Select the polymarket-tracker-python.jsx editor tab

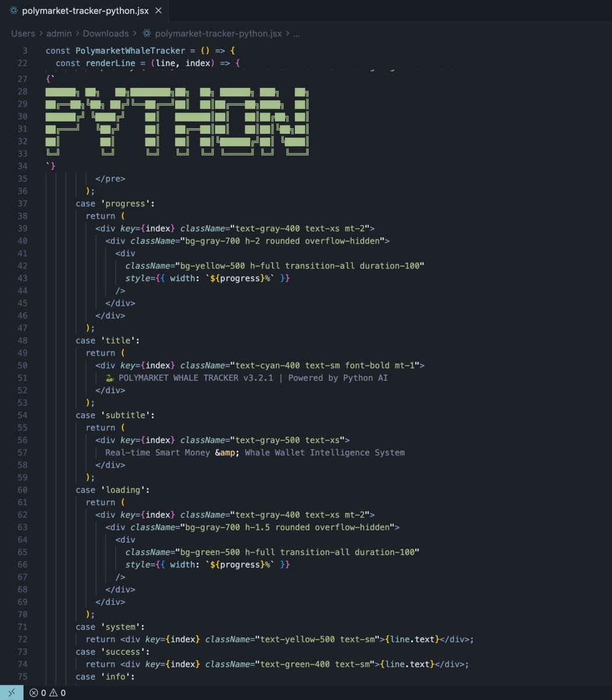coord(85,10)
